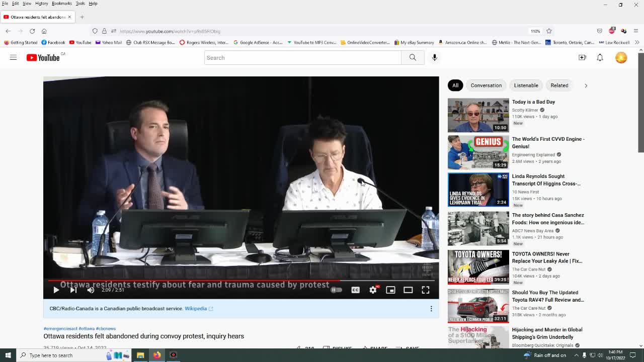The height and width of the screenshot is (362, 644).
Task: Open YouTube hamburger guide menu
Action: 13,57
